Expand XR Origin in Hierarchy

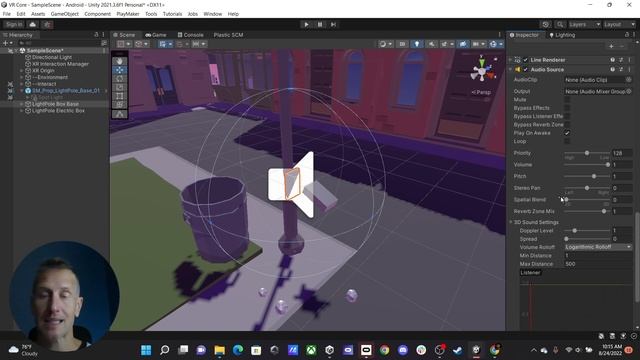[22, 71]
